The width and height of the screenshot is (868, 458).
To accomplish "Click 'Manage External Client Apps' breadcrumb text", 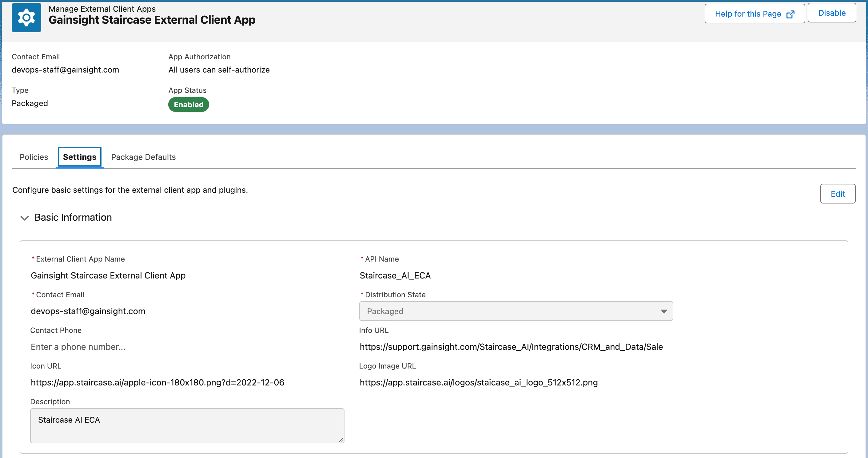I will tap(102, 9).
